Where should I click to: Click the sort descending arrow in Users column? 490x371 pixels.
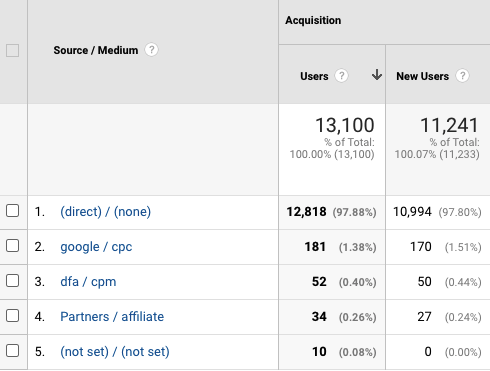377,75
